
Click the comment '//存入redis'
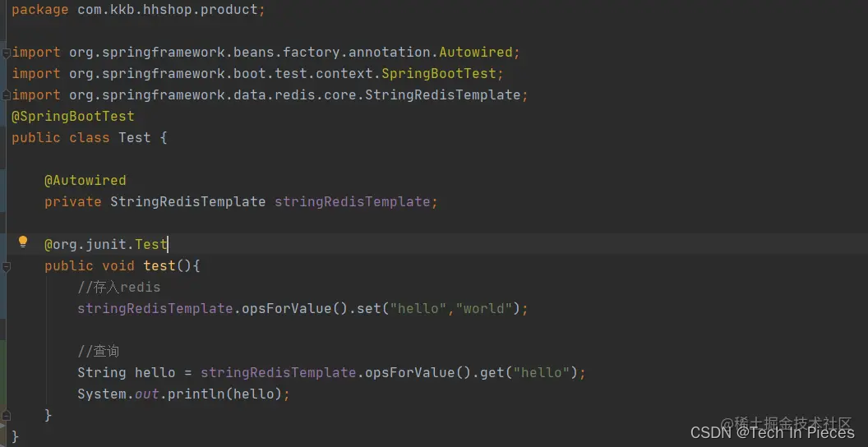(119, 288)
